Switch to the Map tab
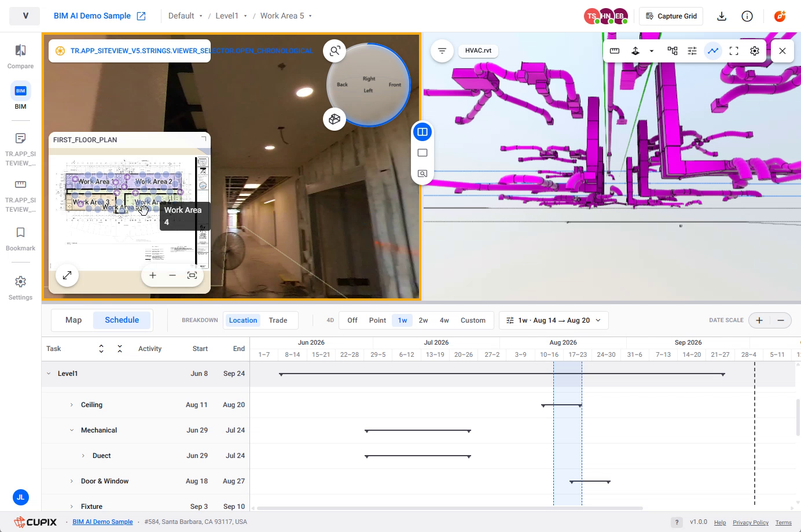This screenshot has width=801, height=532. click(74, 320)
